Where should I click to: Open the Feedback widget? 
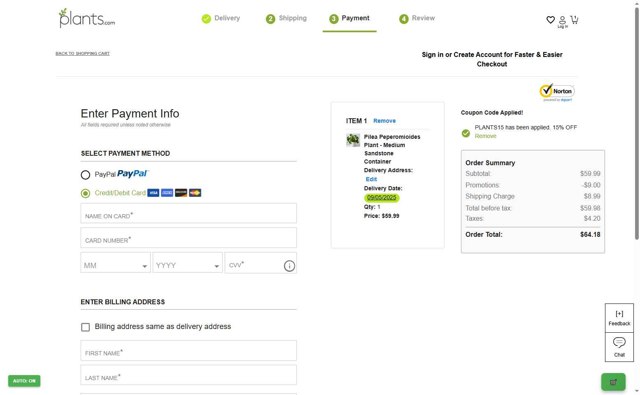click(x=619, y=318)
